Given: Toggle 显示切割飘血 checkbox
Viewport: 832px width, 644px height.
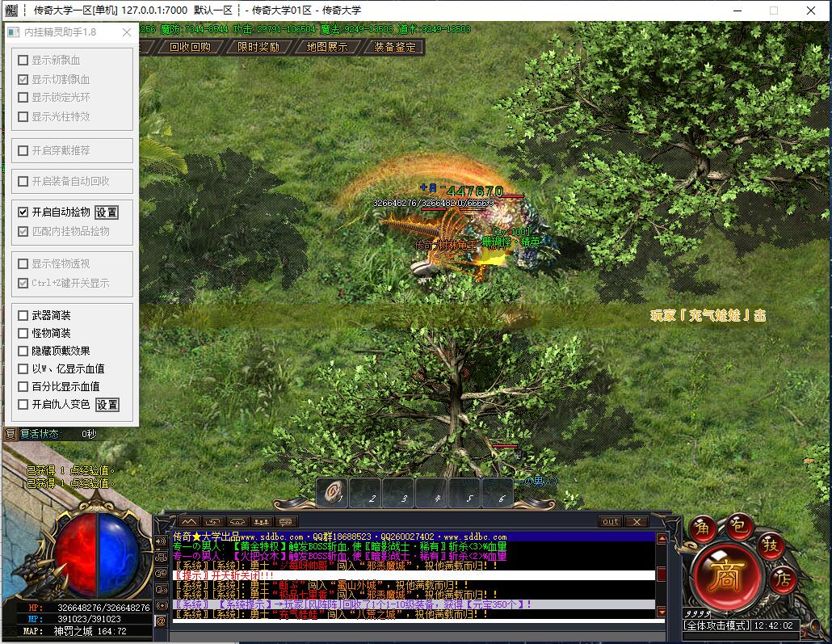Looking at the screenshot, I should (x=23, y=79).
